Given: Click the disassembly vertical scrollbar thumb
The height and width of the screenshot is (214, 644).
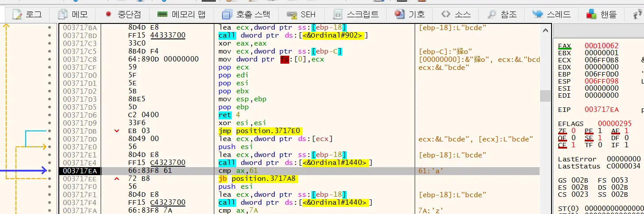Looking at the screenshot, I should [x=546, y=96].
